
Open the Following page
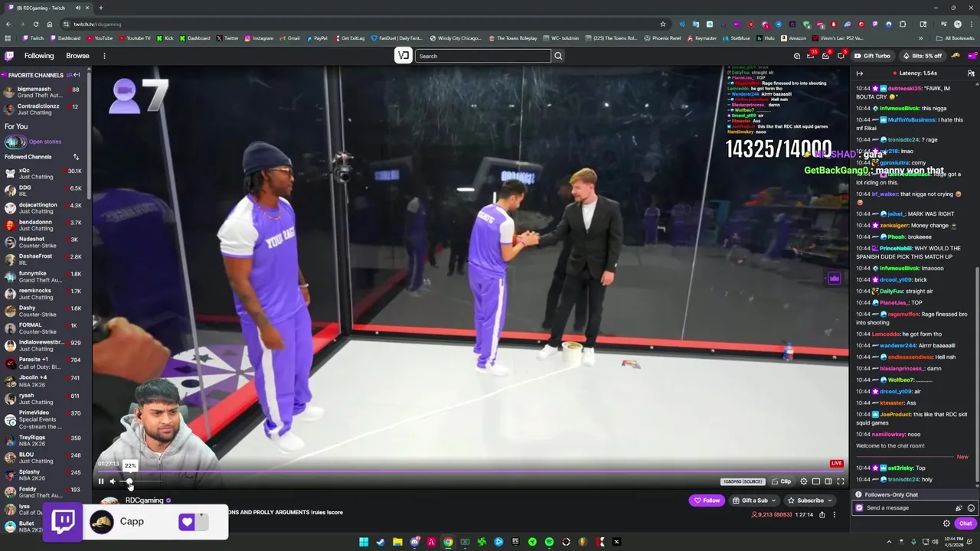39,56
